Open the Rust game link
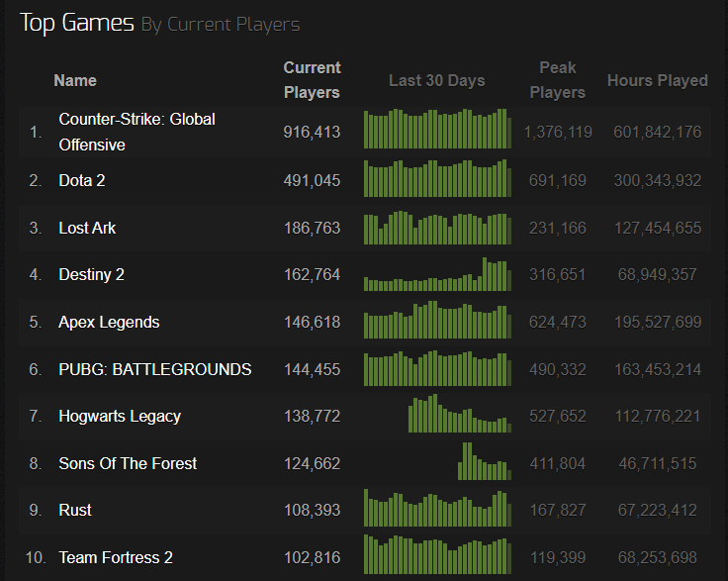Image resolution: width=728 pixels, height=581 pixels. coord(75,510)
